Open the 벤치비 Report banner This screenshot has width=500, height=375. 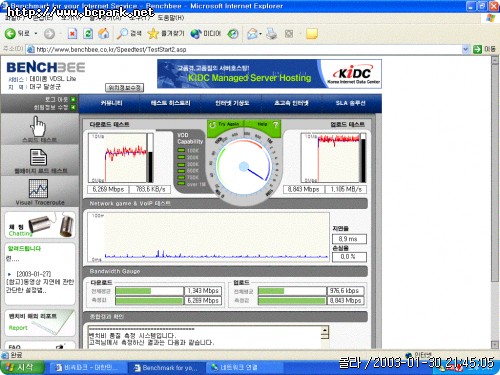[40, 322]
